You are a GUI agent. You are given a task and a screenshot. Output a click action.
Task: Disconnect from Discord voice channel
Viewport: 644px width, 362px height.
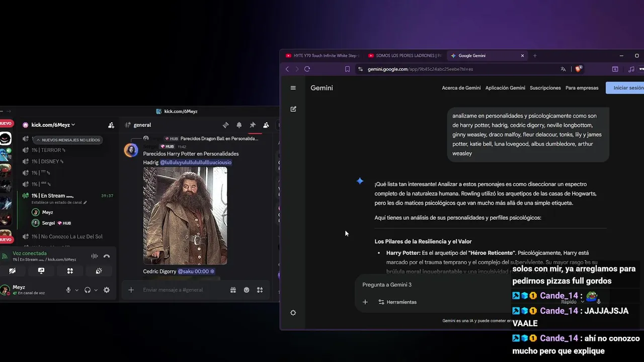(107, 256)
